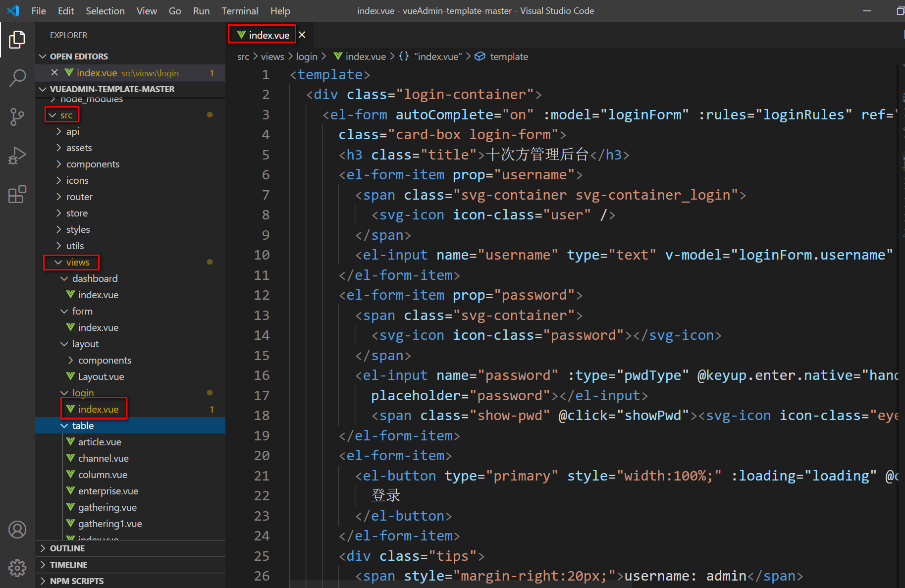
Task: Click the template breadcrumb item
Action: (508, 56)
